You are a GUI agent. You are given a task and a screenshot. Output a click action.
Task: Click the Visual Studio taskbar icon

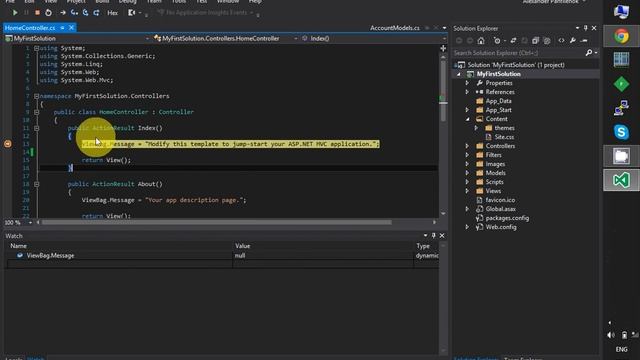[x=621, y=180]
